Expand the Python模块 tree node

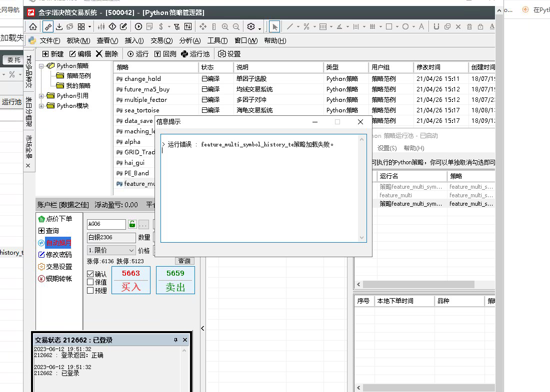click(x=41, y=106)
